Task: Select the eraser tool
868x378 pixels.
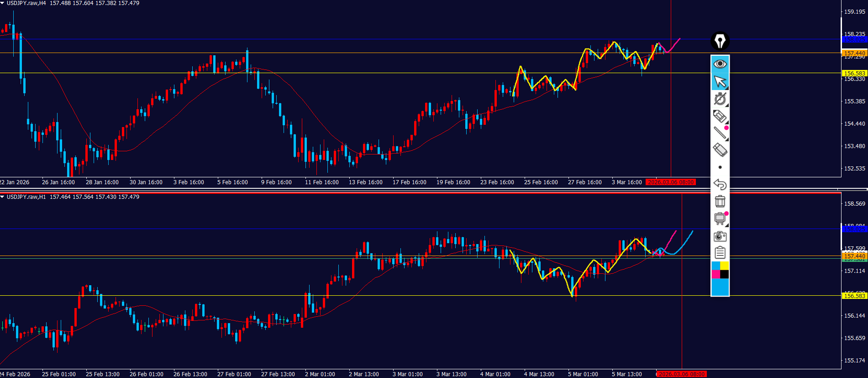Action: click(720, 149)
